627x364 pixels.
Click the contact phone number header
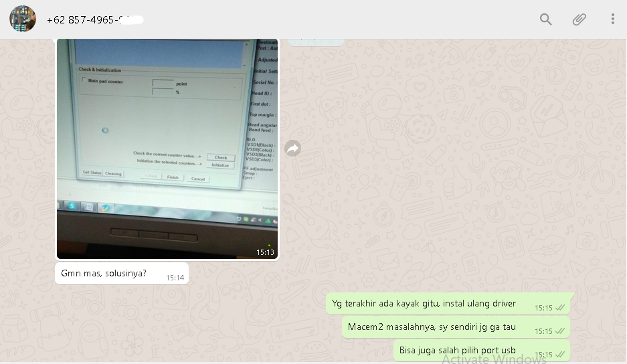[95, 19]
